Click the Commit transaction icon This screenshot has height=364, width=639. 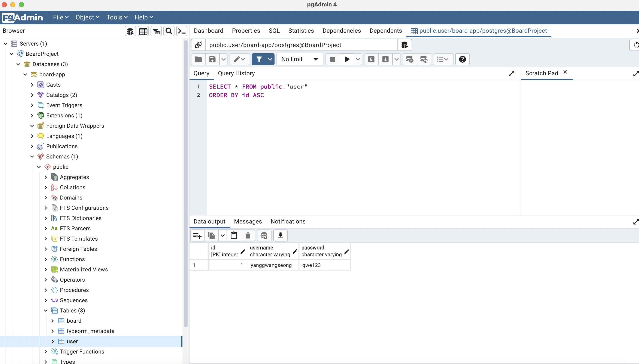point(409,59)
